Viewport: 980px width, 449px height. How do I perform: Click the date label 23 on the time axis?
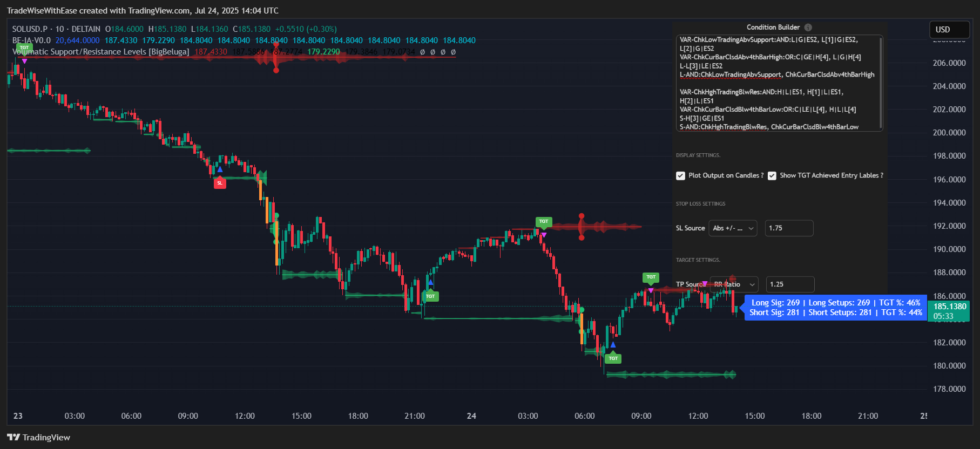click(18, 416)
